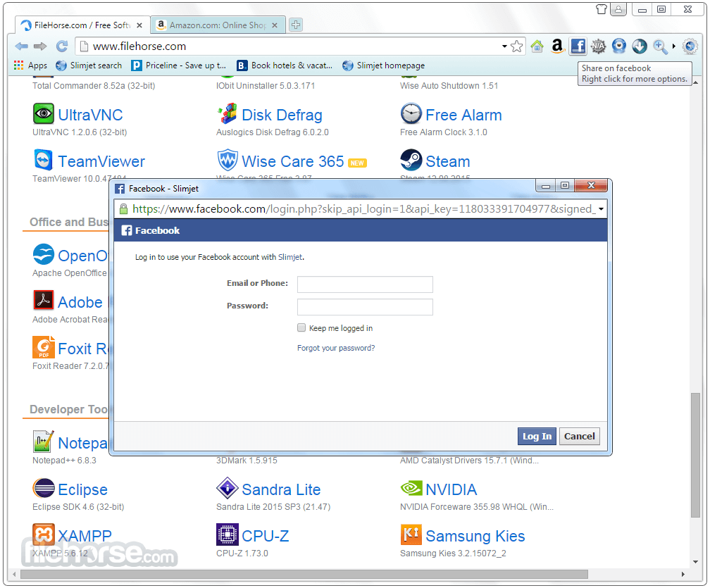This screenshot has width=710, height=588.
Task: Cancel the Facebook login dialog
Action: click(x=579, y=437)
